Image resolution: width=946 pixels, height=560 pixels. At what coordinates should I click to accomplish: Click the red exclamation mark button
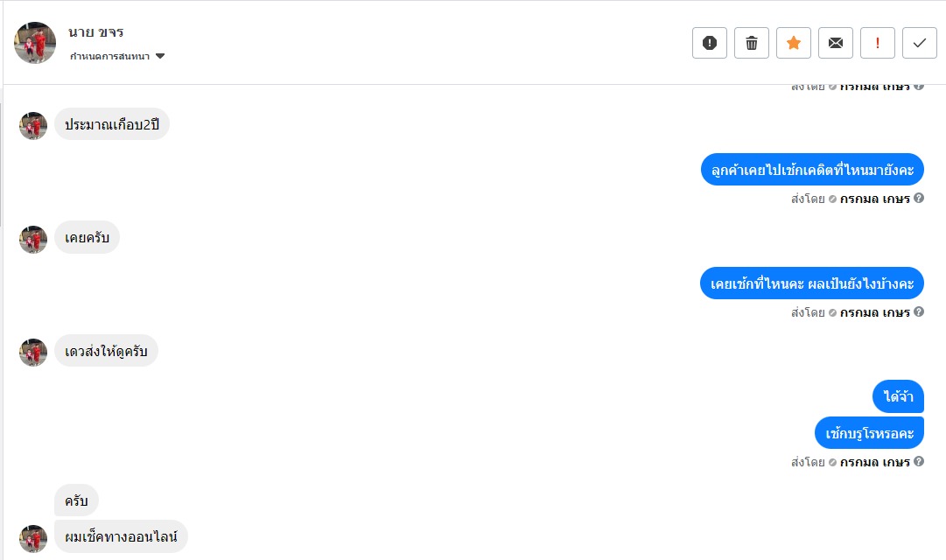click(x=878, y=43)
